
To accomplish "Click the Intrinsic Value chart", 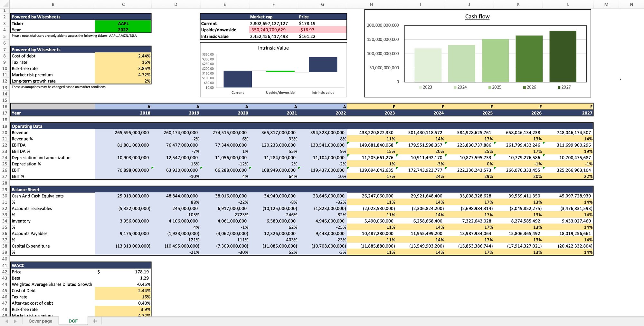I will 273,69.
